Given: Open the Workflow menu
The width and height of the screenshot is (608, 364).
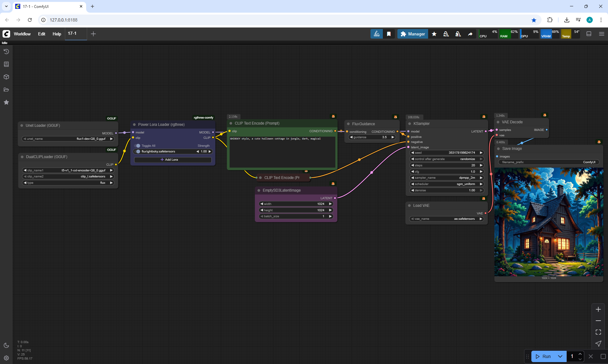Looking at the screenshot, I should click(22, 34).
